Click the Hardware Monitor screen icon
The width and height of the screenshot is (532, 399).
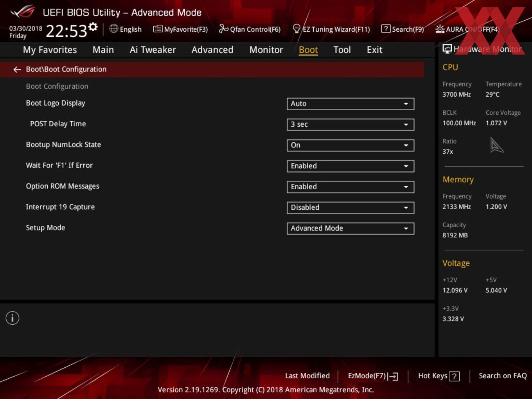point(447,49)
